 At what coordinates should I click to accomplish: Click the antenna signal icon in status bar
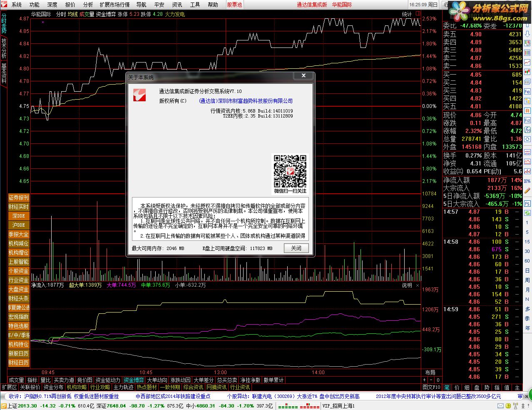click(516, 405)
